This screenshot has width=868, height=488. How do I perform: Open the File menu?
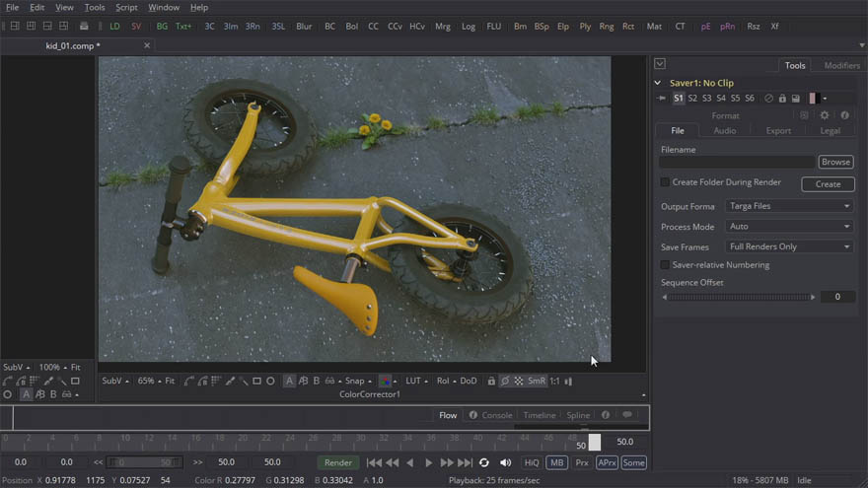tap(12, 7)
